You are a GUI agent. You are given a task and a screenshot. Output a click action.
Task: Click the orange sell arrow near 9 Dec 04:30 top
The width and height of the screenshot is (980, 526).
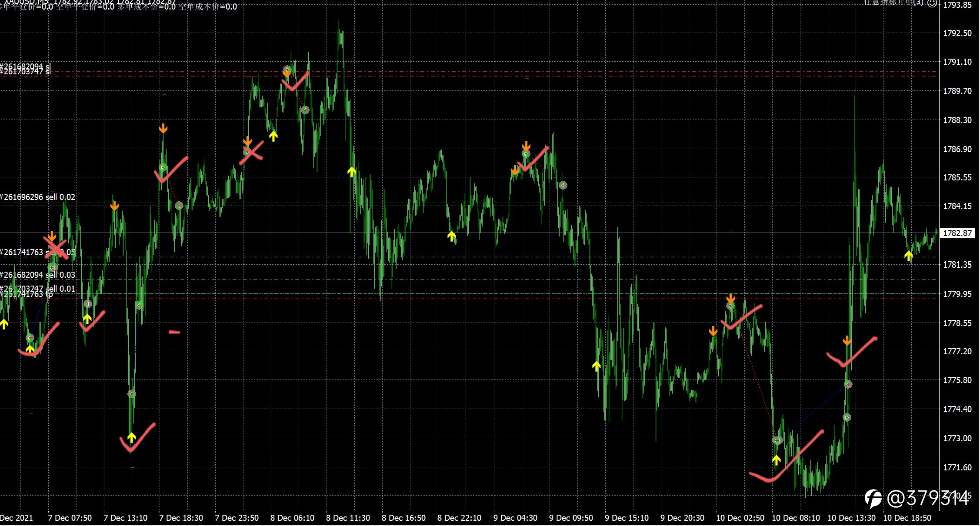pos(526,146)
